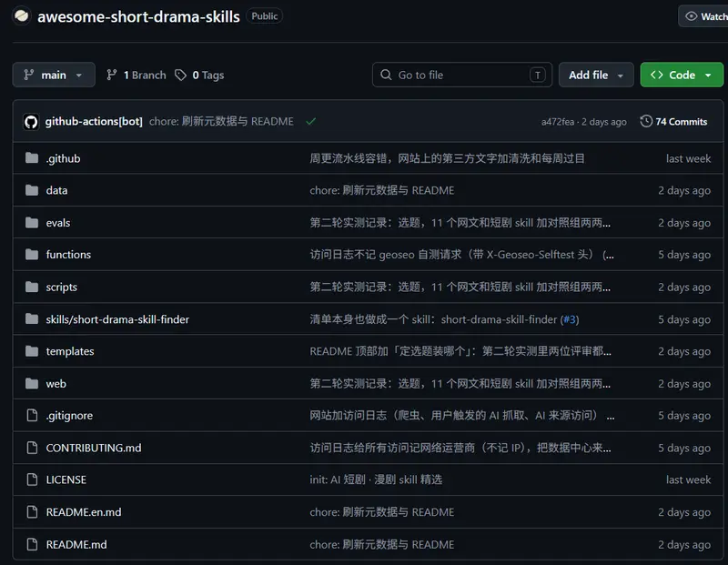
Task: Click the LICENSE commit message init: AI 短剧
Action: click(x=376, y=479)
